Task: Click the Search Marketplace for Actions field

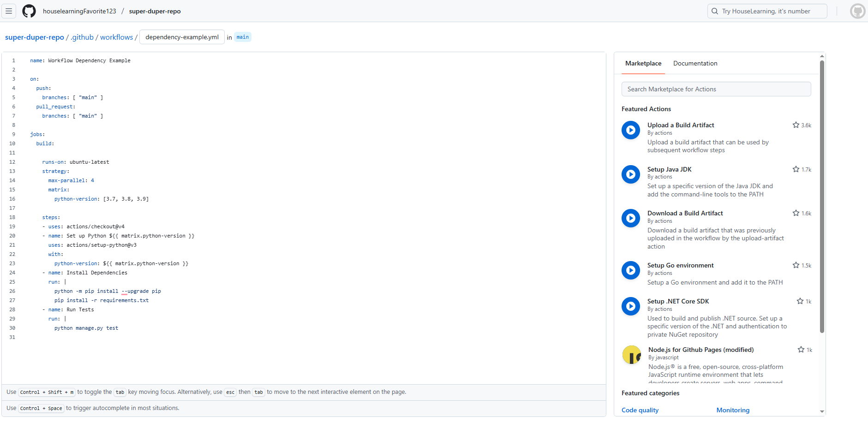Action: (716, 89)
